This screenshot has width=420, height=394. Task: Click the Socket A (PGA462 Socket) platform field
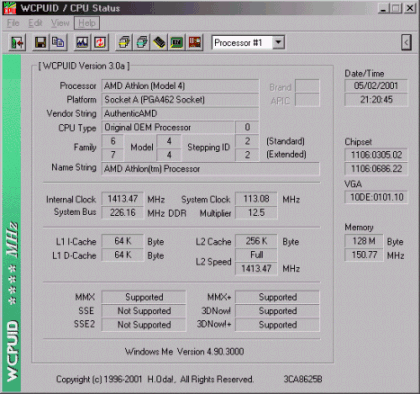180,100
